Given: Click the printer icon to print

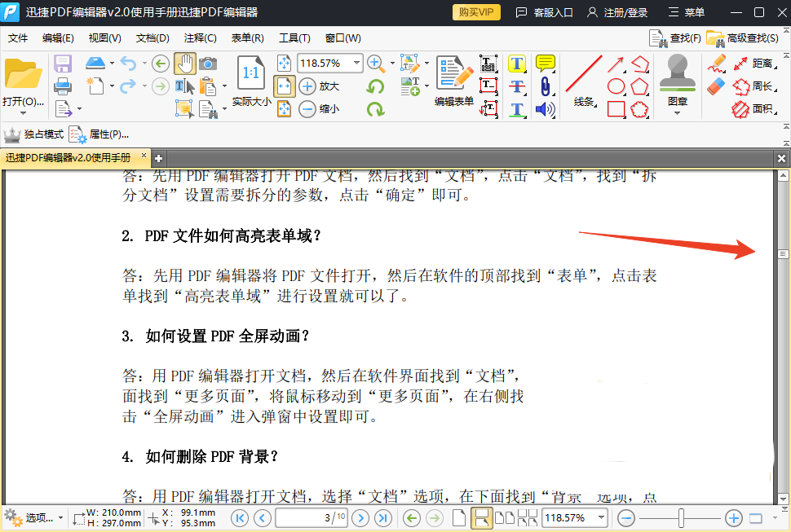Looking at the screenshot, I should (63, 86).
